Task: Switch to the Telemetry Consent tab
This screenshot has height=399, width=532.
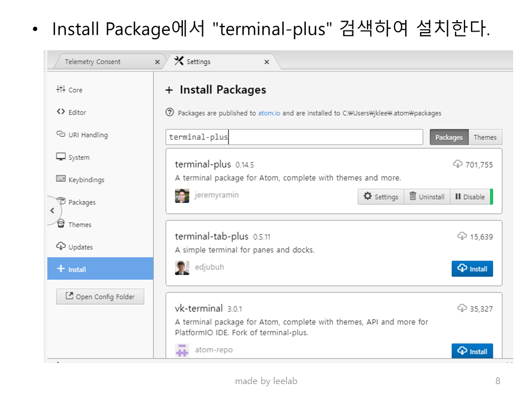Action: coord(93,62)
